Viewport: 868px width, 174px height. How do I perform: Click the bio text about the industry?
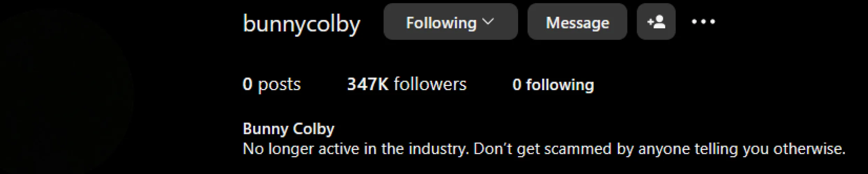tap(544, 149)
